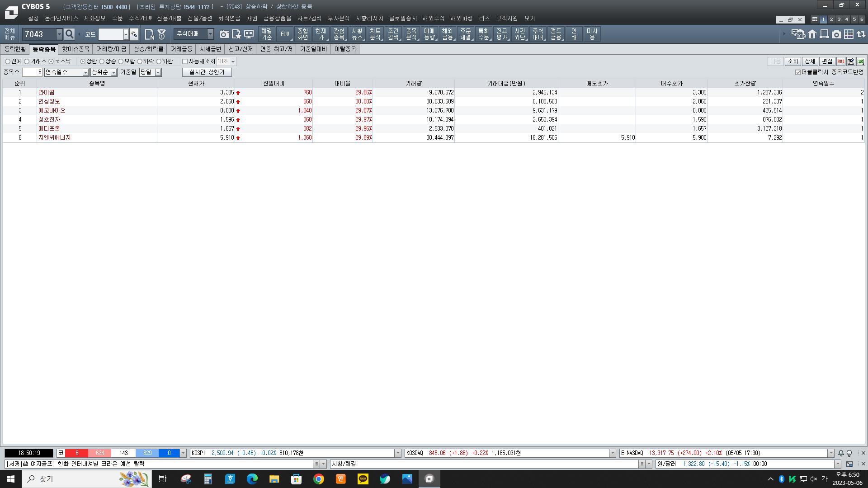Click the top-right screenshot camera icon
The image size is (868, 488).
click(x=836, y=34)
